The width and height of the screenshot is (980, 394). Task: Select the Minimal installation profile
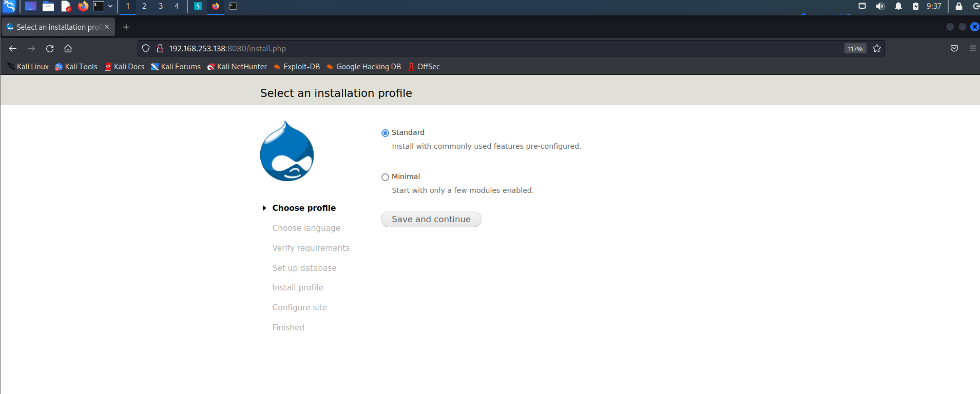click(385, 177)
